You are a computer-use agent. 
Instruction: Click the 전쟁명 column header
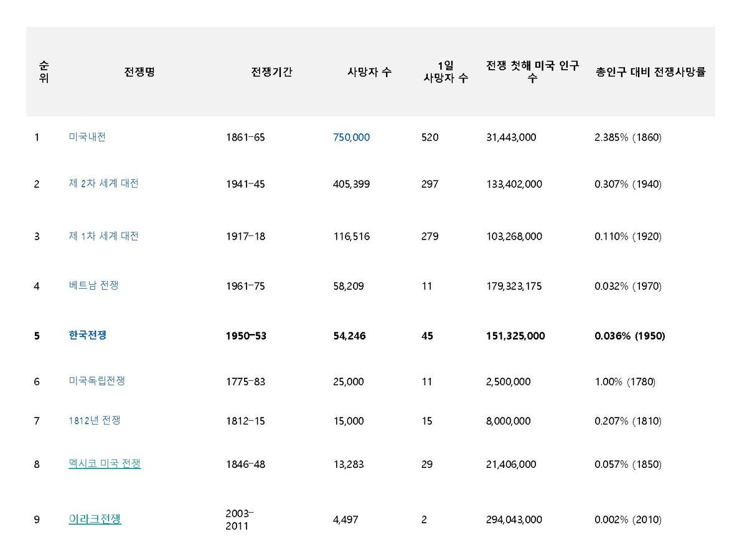click(139, 72)
